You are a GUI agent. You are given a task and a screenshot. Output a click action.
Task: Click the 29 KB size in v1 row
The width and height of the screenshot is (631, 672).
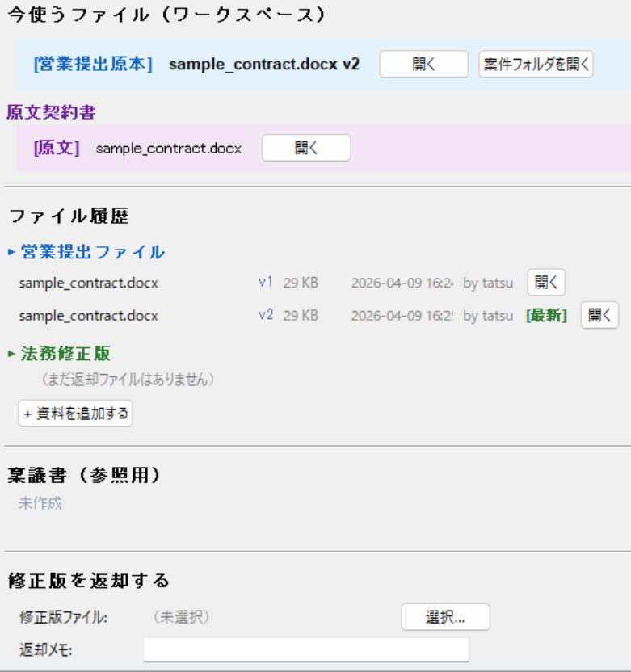pos(301,283)
